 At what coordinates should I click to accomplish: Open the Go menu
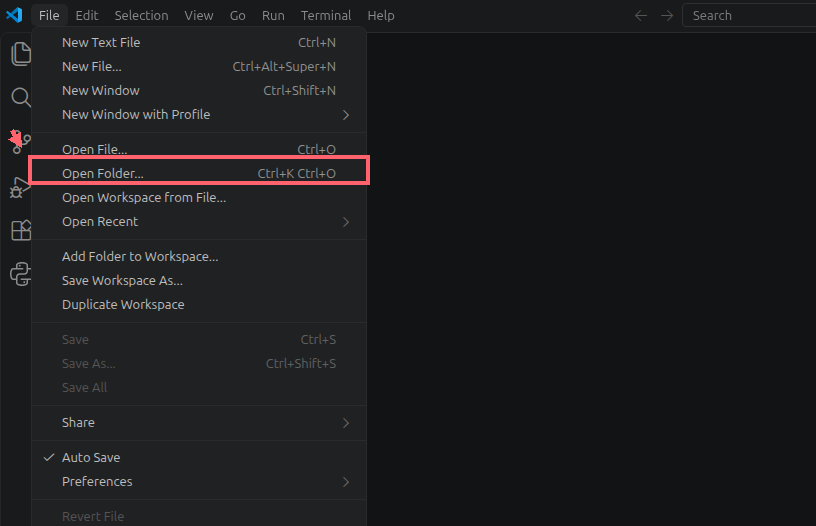237,16
